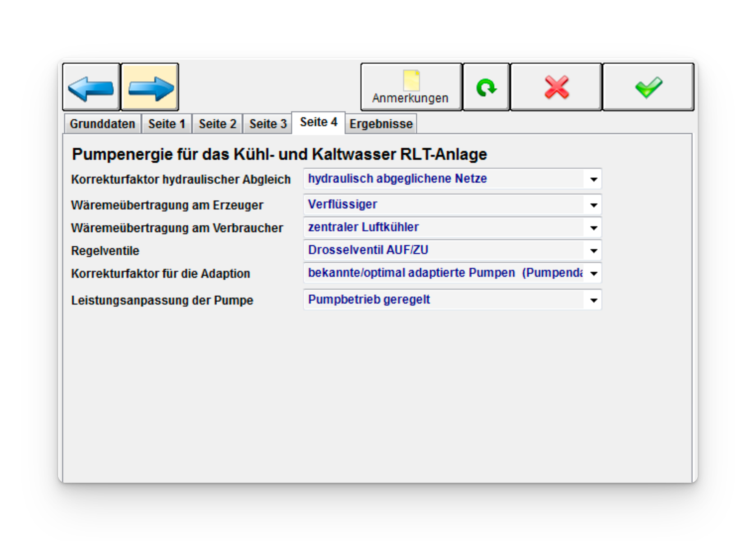Expand the hydraulischer Abgleich dropdown
Viewport: 756px width, 541px height.
click(x=593, y=179)
